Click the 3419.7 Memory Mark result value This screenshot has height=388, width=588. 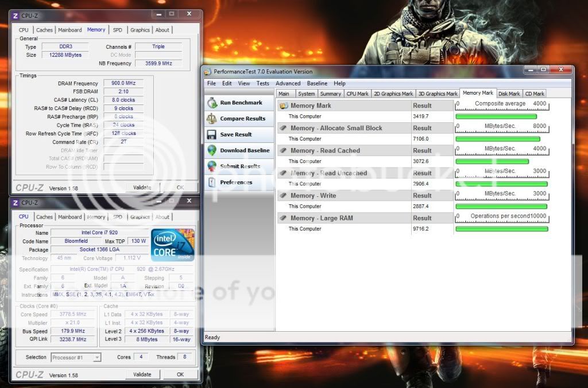[x=421, y=117]
